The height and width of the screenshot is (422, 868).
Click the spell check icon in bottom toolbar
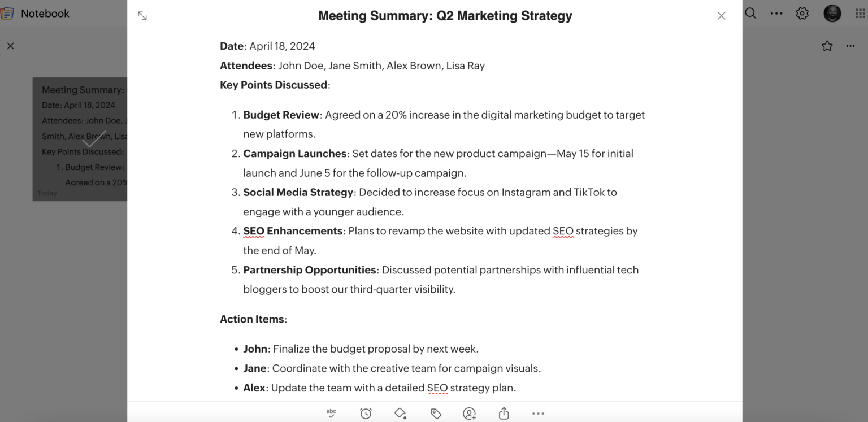pos(331,414)
